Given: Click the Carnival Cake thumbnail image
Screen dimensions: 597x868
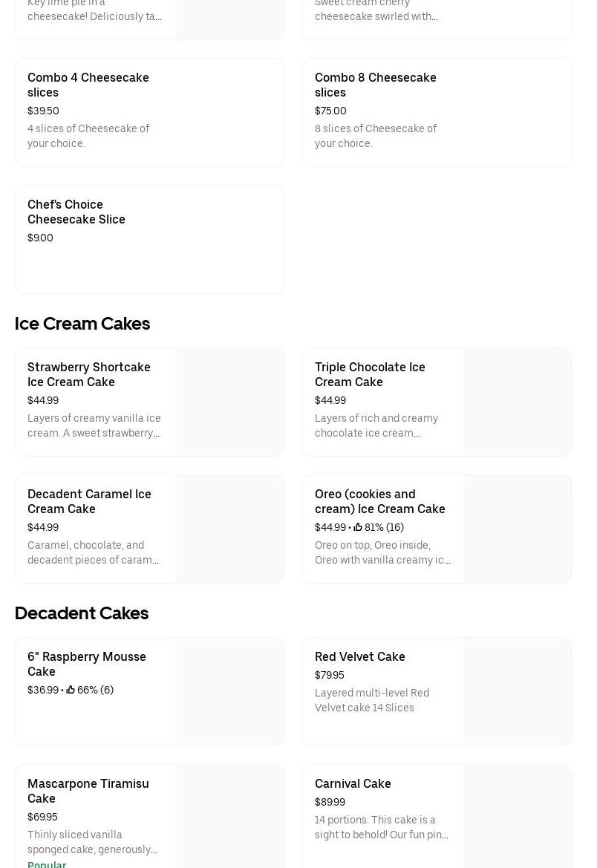Looking at the screenshot, I should tap(517, 817).
